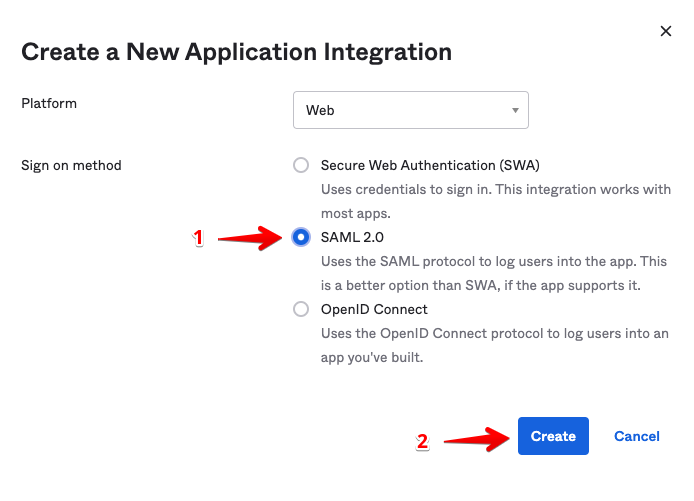This screenshot has height=501, width=694.
Task: Click the red number 1 annotation
Action: tap(198, 238)
